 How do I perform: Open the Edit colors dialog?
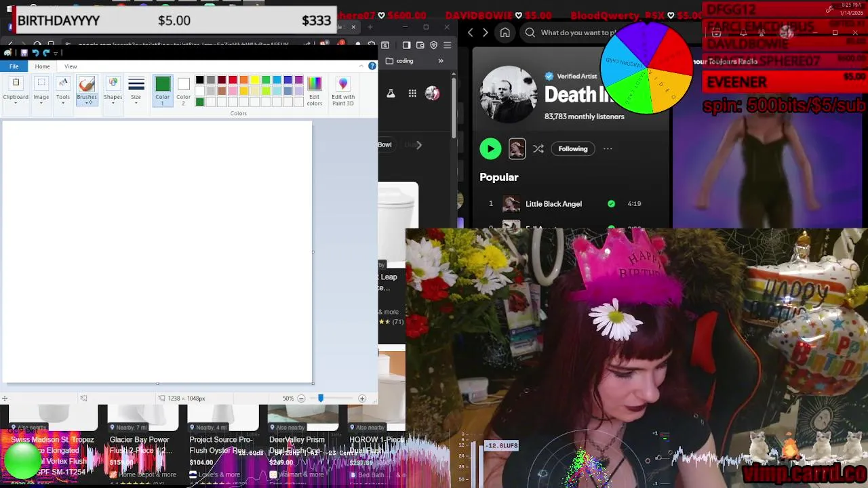pyautogui.click(x=315, y=90)
